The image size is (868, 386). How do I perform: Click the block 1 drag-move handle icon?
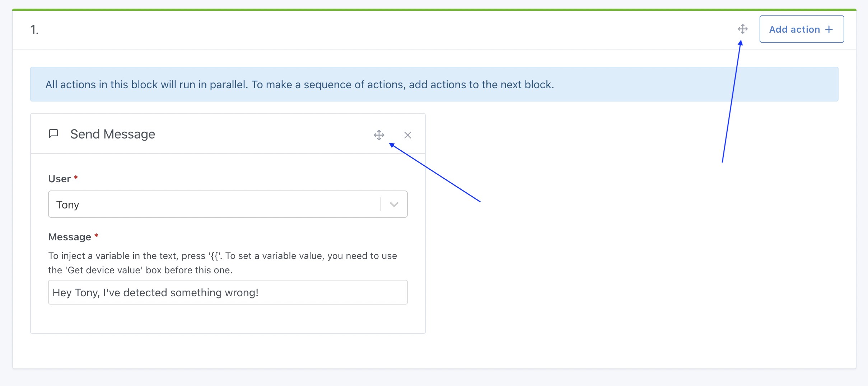pyautogui.click(x=743, y=29)
